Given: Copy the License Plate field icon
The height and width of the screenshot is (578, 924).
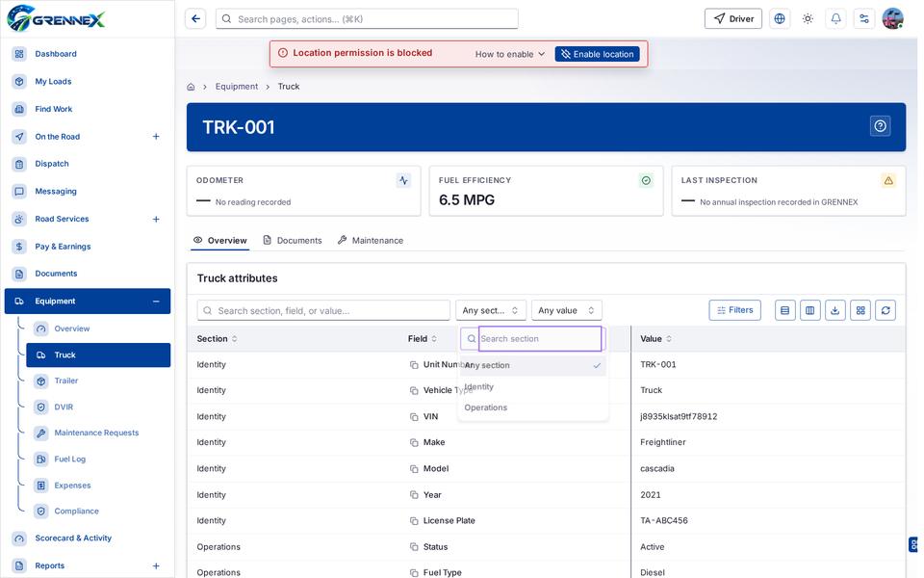Looking at the screenshot, I should coord(414,521).
